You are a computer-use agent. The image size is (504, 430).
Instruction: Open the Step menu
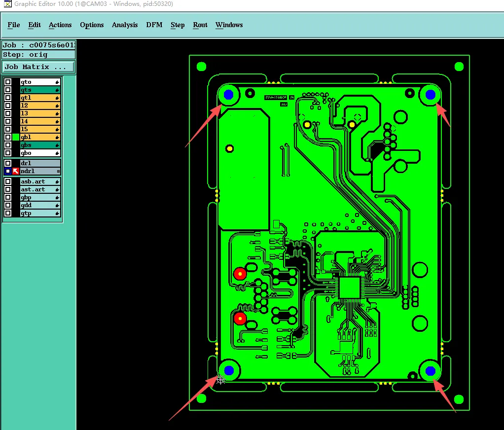[178, 25]
